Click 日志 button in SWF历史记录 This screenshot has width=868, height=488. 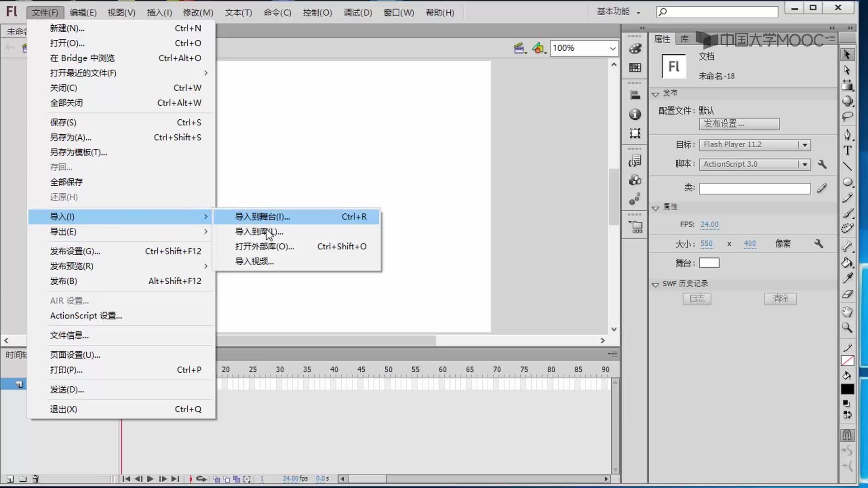[x=698, y=299]
